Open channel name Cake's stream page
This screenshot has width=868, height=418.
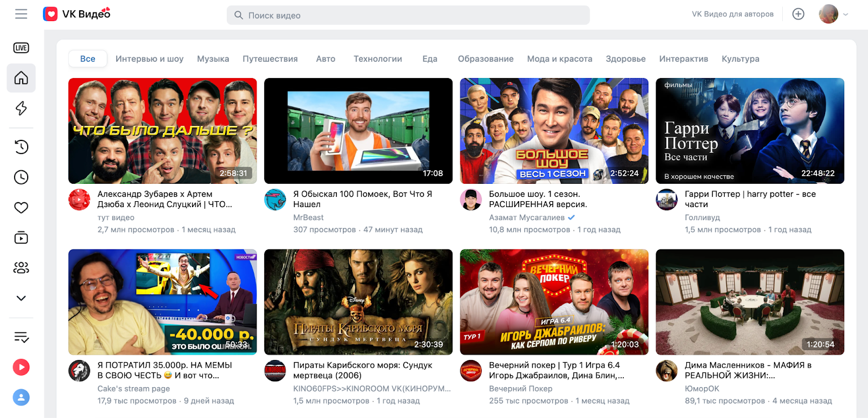point(133,389)
